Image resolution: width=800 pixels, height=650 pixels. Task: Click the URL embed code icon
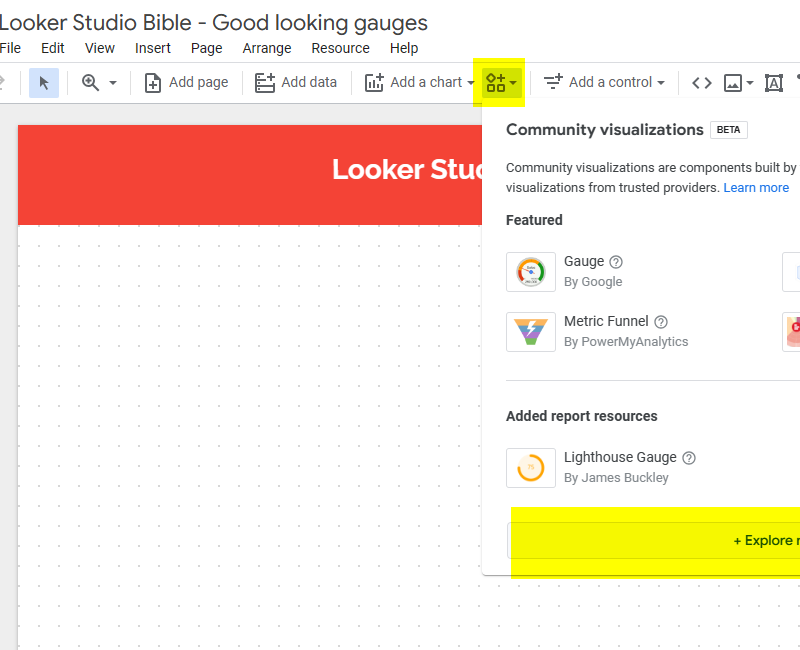pos(702,83)
